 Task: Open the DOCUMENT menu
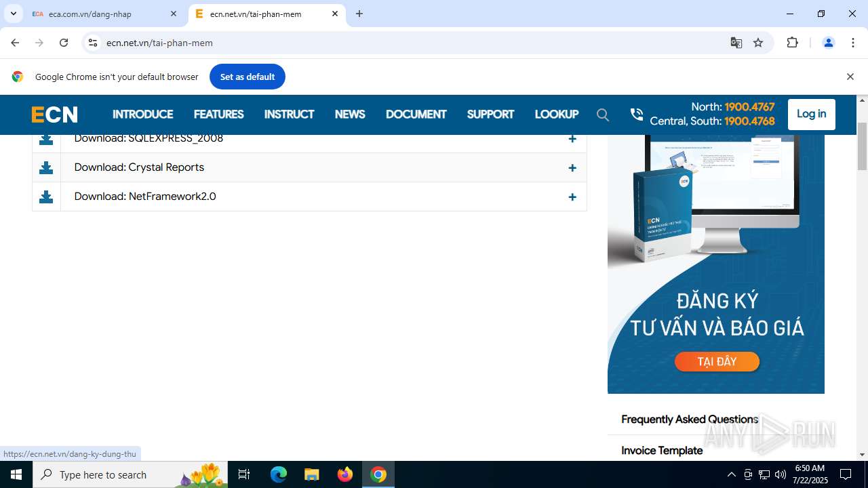click(x=416, y=115)
